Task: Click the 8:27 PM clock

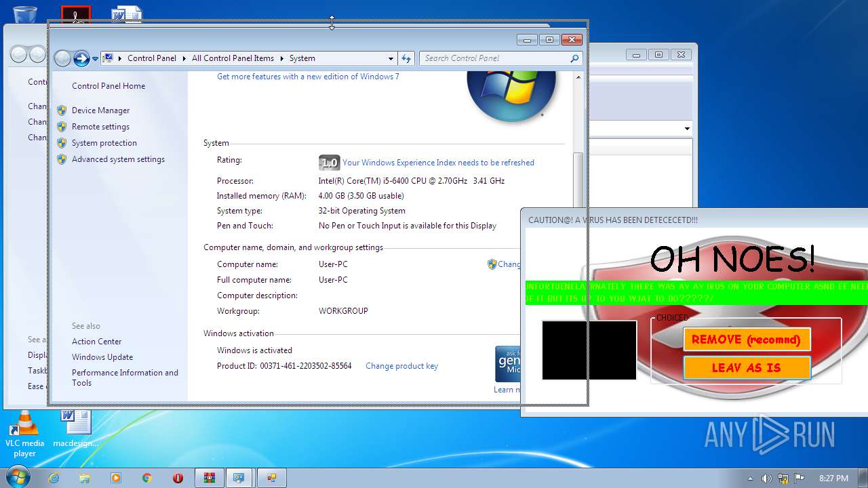Action: (x=833, y=479)
